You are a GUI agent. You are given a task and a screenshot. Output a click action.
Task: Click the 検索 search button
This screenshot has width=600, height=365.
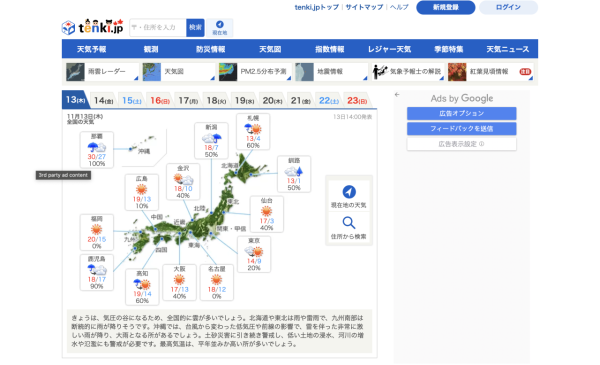pos(195,28)
